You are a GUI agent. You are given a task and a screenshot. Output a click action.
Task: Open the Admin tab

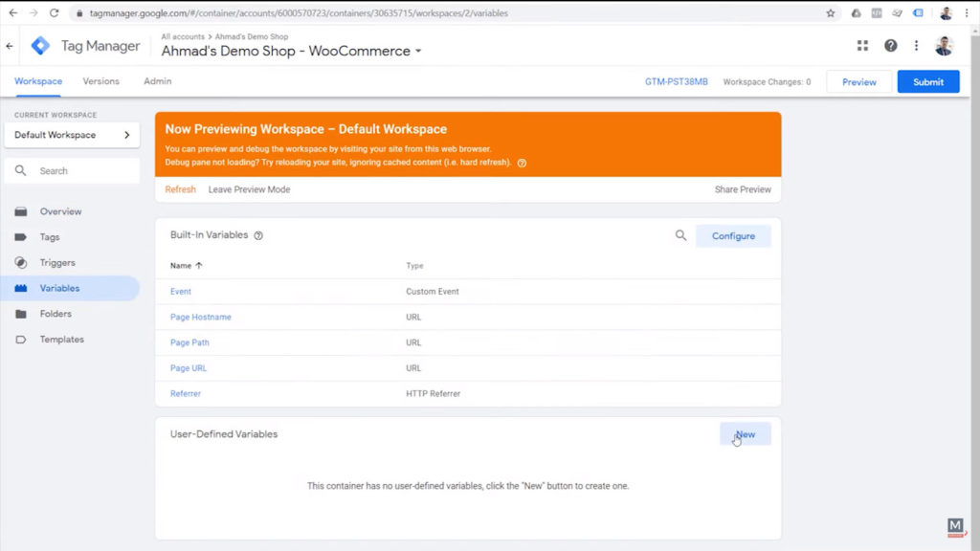(156, 81)
